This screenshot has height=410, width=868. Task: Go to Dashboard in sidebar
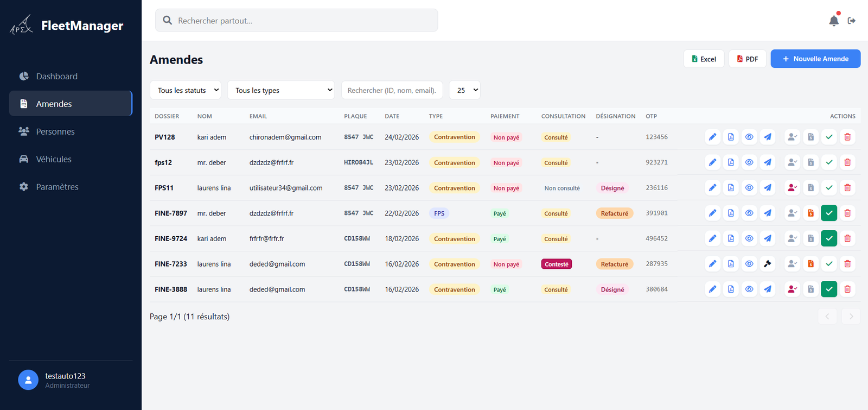71,76
